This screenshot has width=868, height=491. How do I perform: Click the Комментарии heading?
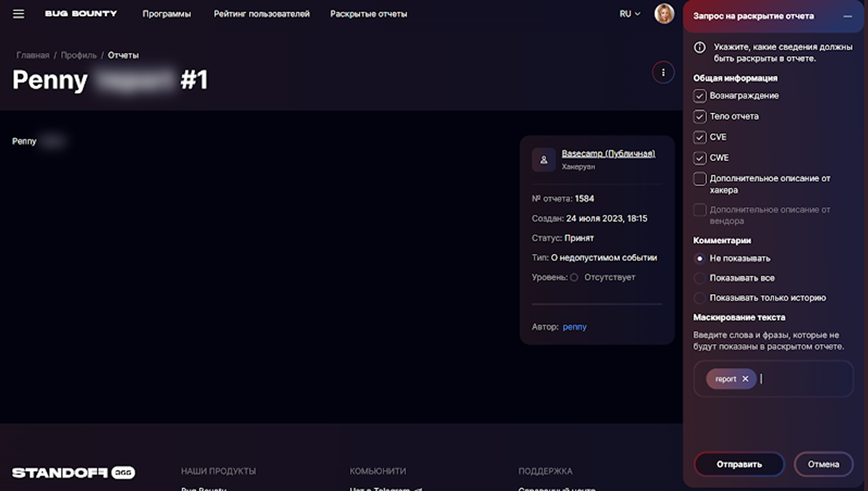[x=722, y=241]
